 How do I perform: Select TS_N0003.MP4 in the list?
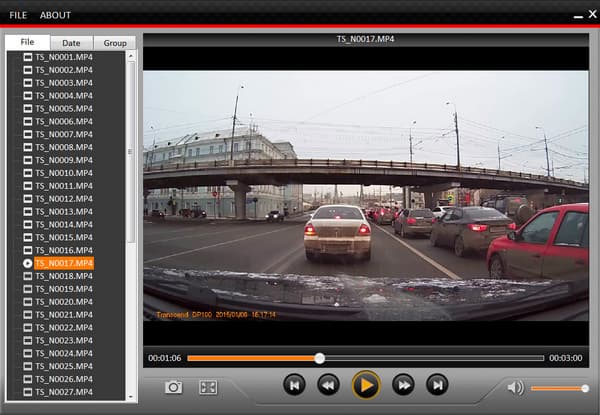coord(64,83)
